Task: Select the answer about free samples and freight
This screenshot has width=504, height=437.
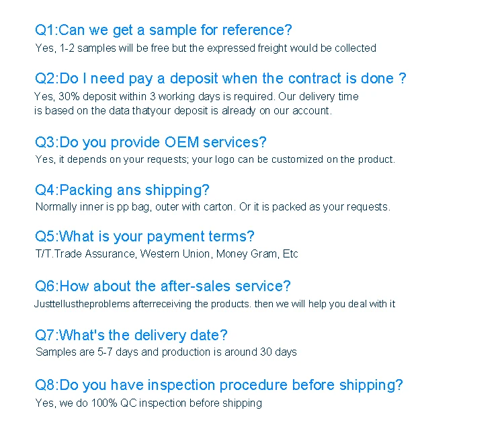Action: click(x=206, y=48)
